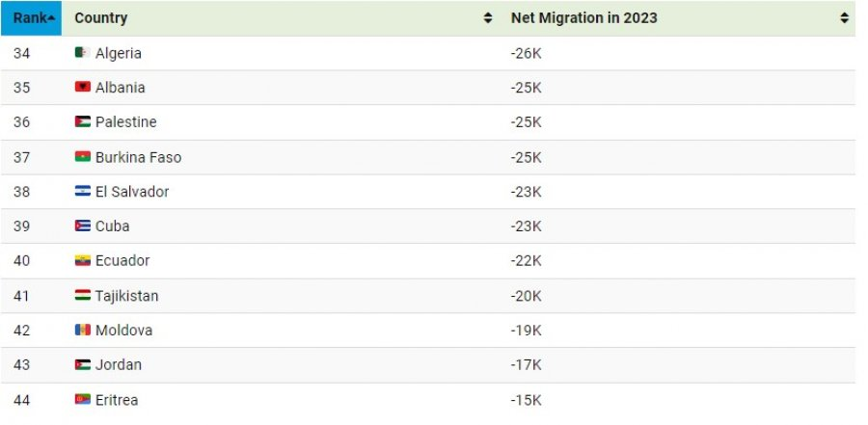Open the Tajikistan country name
This screenshot has width=868, height=425.
coord(126,296)
